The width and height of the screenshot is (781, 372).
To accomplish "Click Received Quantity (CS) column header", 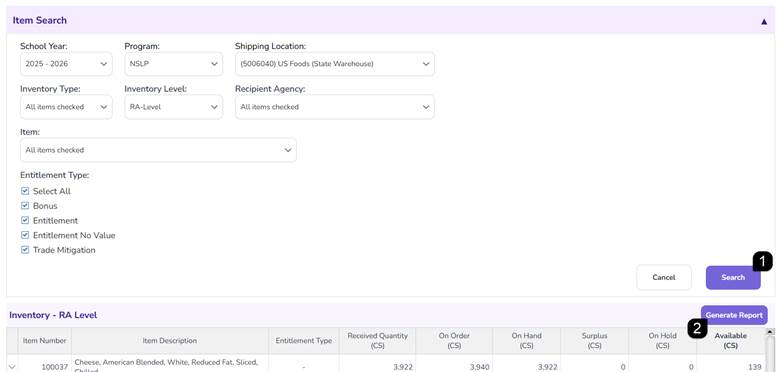I will tap(378, 341).
